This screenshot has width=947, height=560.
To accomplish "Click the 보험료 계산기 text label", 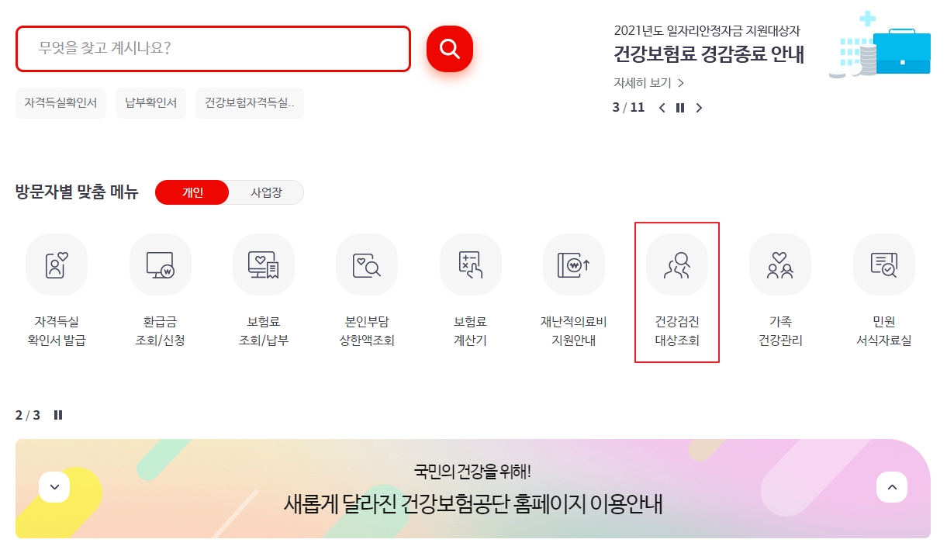I will point(470,330).
